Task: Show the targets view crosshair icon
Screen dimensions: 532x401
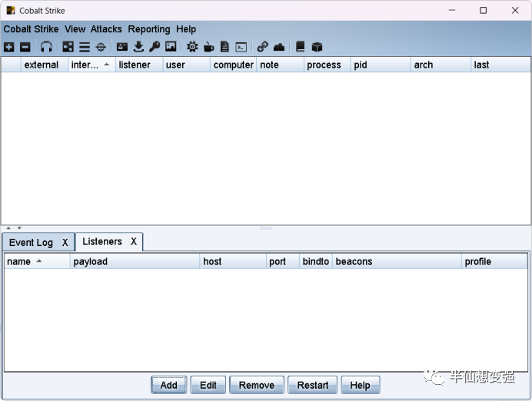Action: (x=101, y=47)
